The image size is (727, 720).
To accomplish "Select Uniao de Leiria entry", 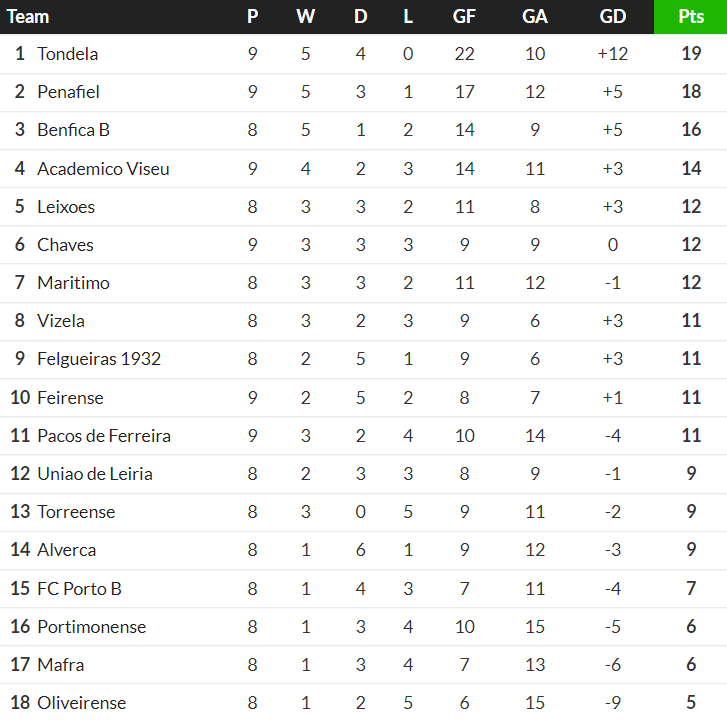I will pos(94,474).
